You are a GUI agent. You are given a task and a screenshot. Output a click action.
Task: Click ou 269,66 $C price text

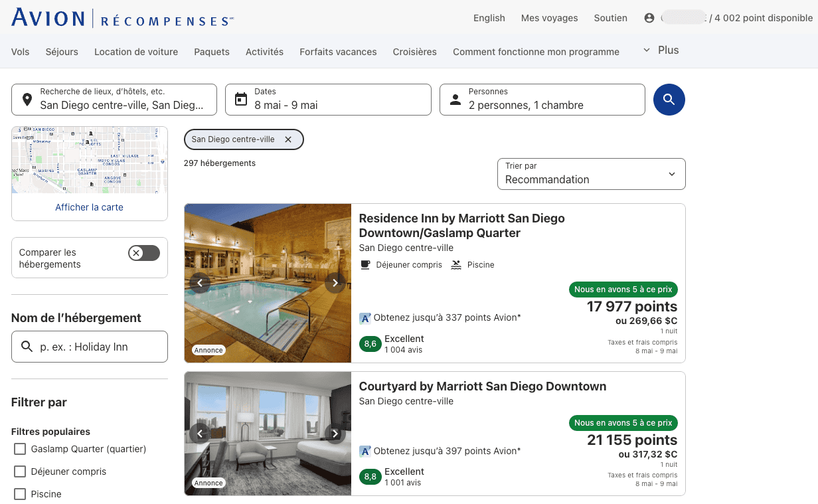pyautogui.click(x=647, y=321)
